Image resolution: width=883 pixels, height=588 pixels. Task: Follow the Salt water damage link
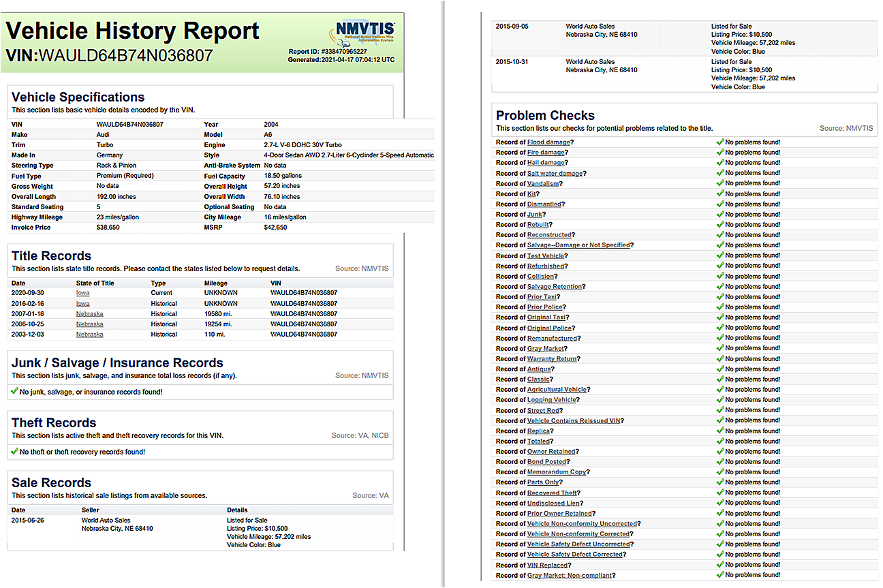[x=555, y=173]
